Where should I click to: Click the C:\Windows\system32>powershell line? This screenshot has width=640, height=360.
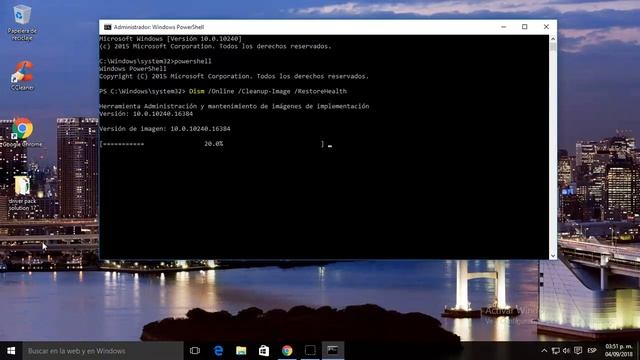tap(156, 61)
